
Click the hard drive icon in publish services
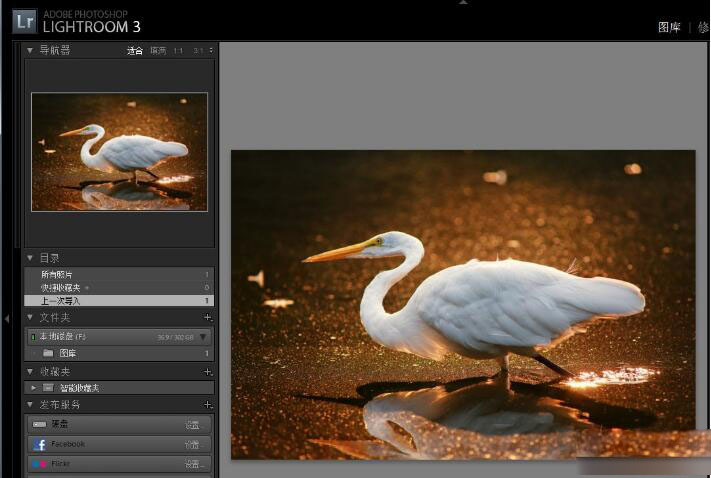tap(39, 424)
